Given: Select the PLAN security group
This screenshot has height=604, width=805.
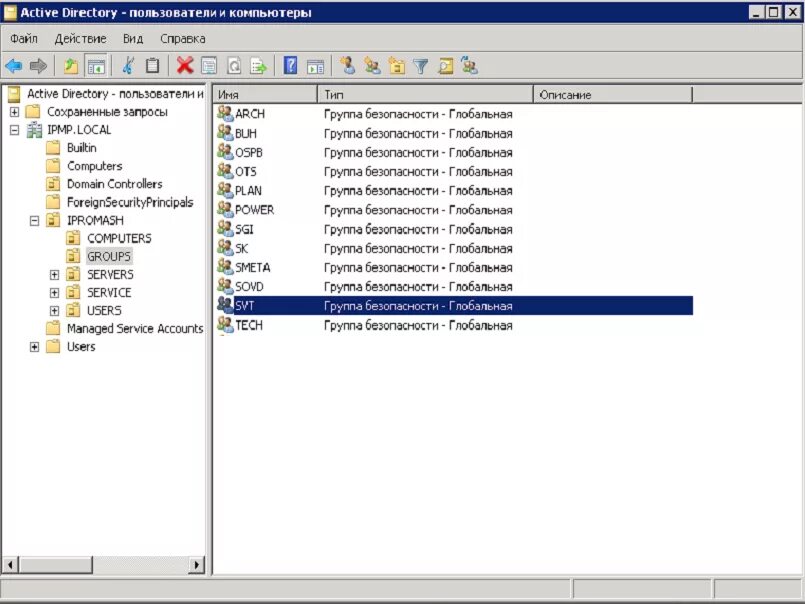Looking at the screenshot, I should click(248, 191).
